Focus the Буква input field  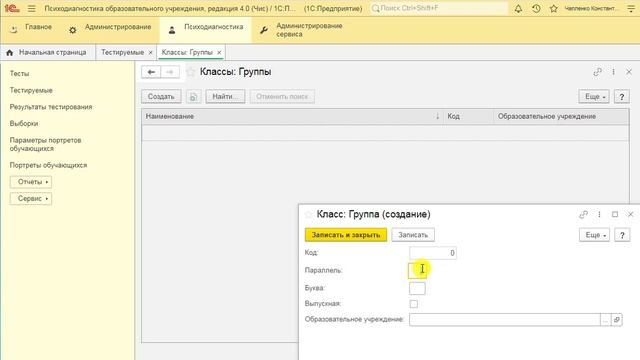pos(417,288)
